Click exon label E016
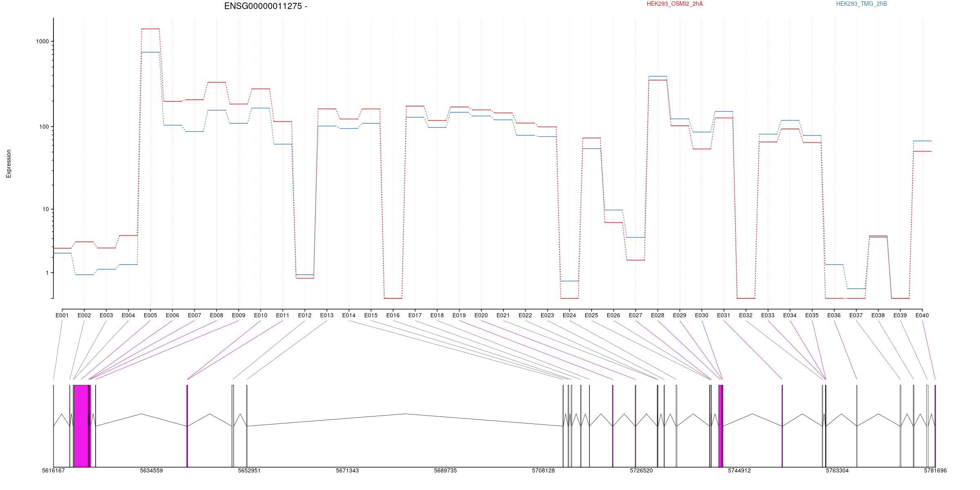The height and width of the screenshot is (490, 980). pos(393,315)
